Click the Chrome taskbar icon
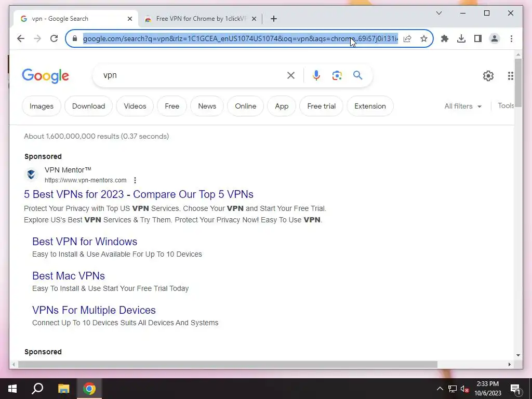The width and height of the screenshot is (532, 399). point(89,389)
